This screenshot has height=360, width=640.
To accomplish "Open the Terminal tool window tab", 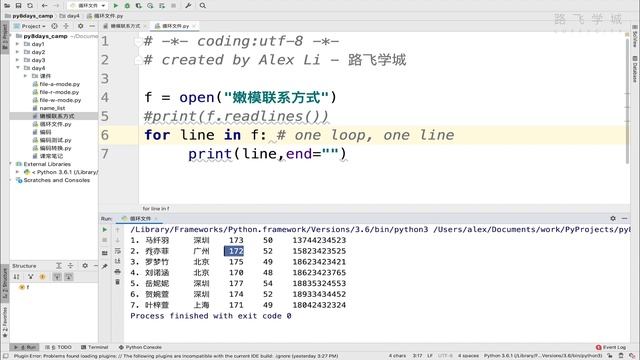I will click(x=94, y=347).
